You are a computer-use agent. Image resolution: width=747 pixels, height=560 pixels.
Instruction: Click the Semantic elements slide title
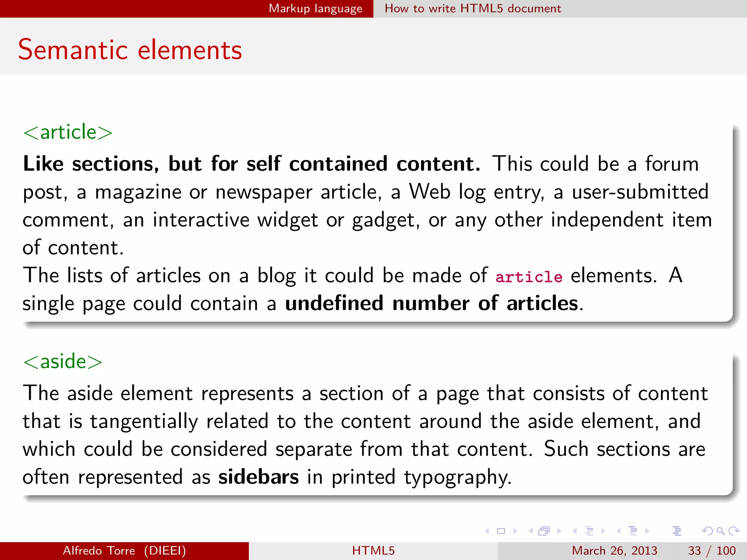point(130,50)
